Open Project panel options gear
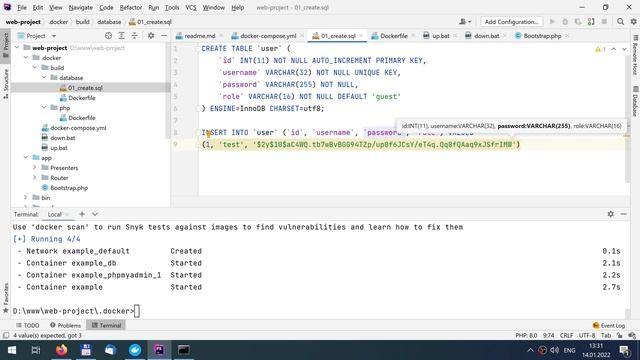 coord(151,36)
